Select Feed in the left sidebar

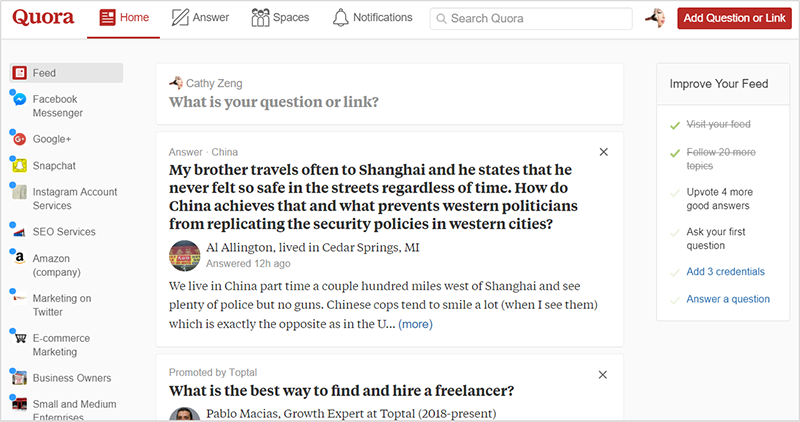[x=66, y=73]
